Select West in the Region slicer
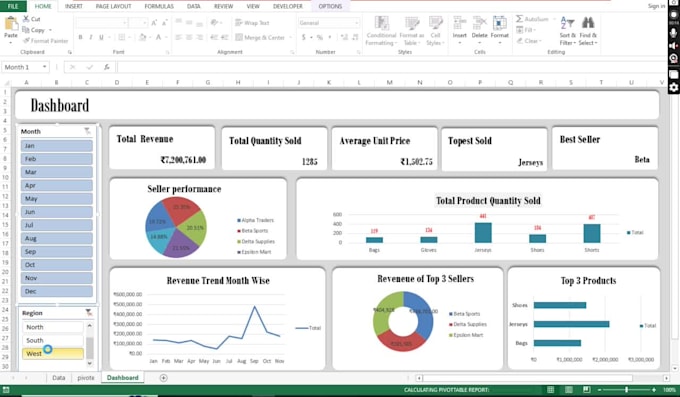The image size is (680, 397). point(52,354)
